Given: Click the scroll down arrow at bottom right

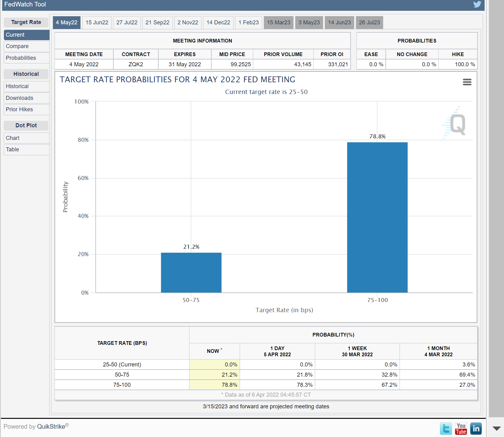Looking at the screenshot, I should (497, 428).
